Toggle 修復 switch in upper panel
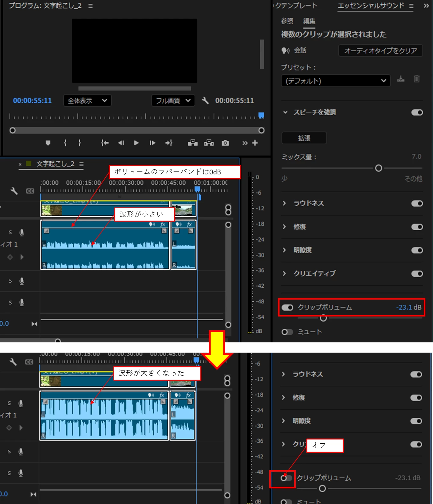 pyautogui.click(x=417, y=227)
